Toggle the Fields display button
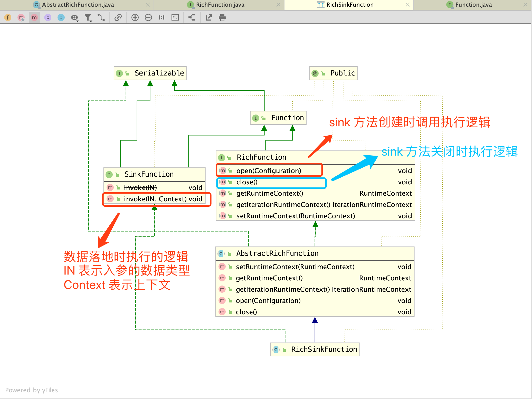This screenshot has height=399, width=532. 8,17
